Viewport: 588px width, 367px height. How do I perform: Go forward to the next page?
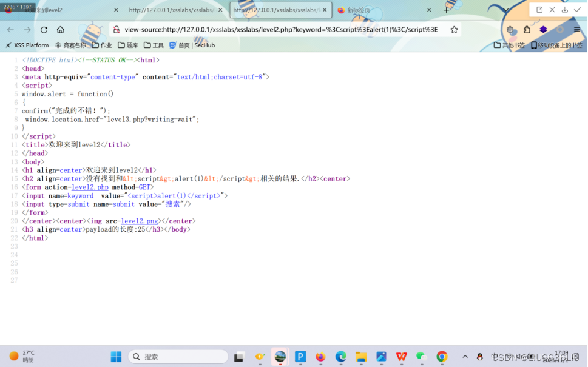click(27, 30)
